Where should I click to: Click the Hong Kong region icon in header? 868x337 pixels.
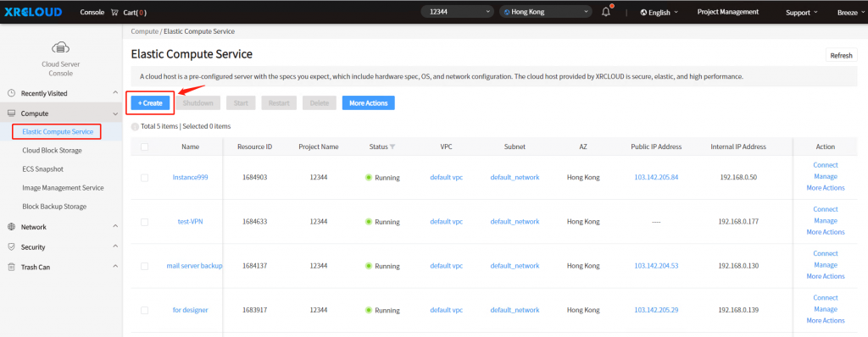[507, 12]
